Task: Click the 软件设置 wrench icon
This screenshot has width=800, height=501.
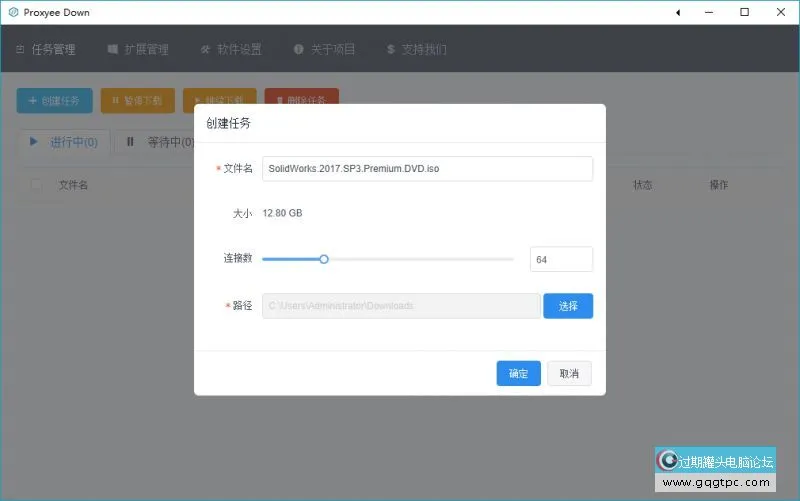Action: (x=205, y=49)
